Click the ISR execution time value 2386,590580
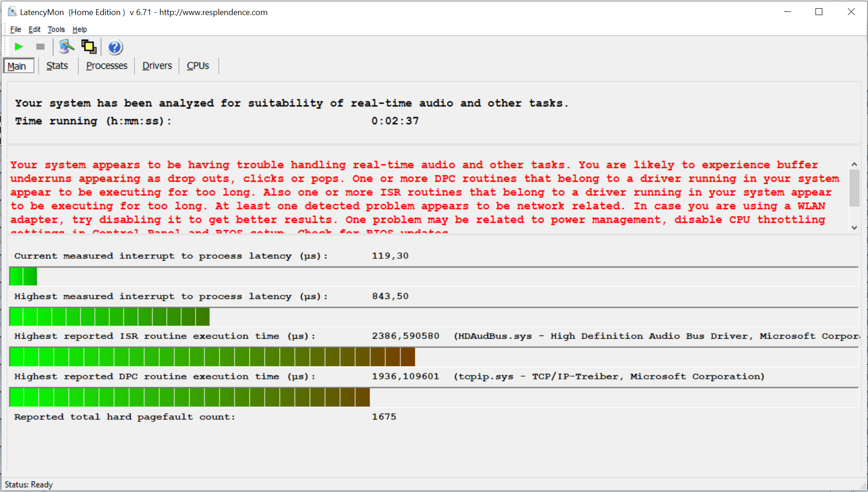Image resolution: width=868 pixels, height=492 pixels. click(405, 336)
